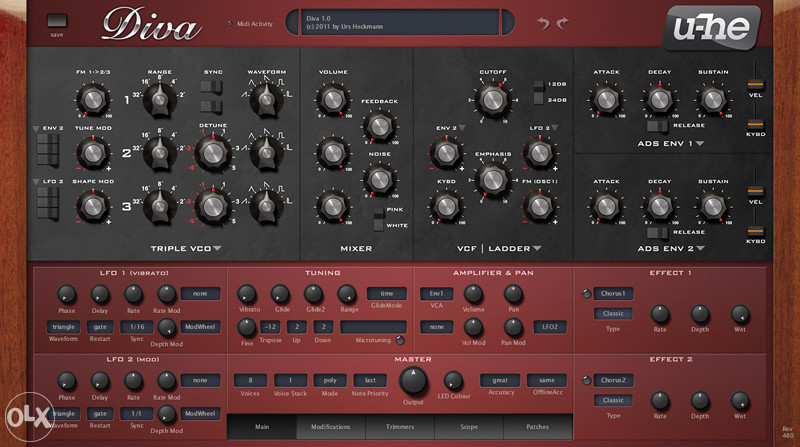Click the Shape Mod knob

pyautogui.click(x=93, y=206)
